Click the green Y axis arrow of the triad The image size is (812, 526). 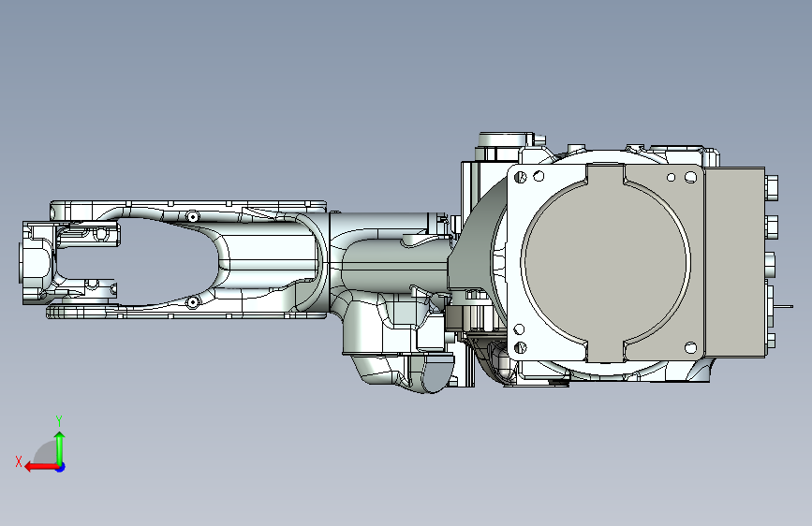pos(60,447)
